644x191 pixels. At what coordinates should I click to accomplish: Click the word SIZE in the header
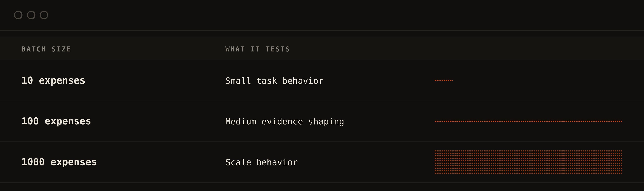tap(61, 49)
